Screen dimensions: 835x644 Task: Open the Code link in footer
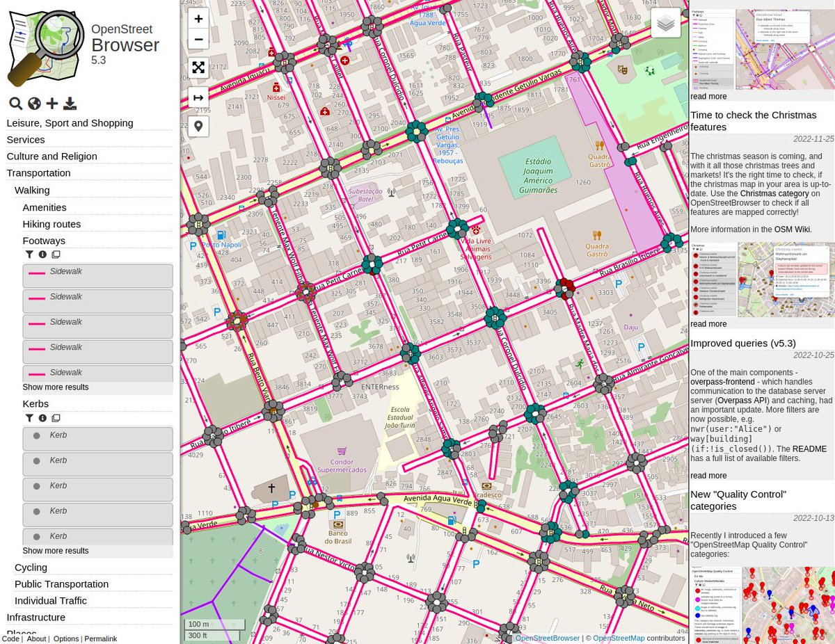pos(10,638)
